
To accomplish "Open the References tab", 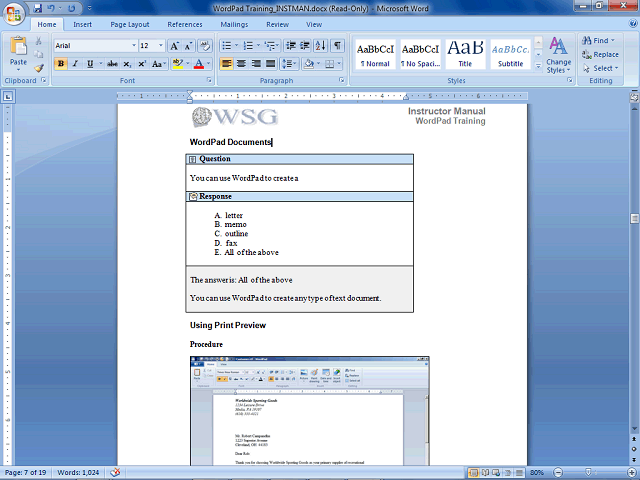I will pyautogui.click(x=184, y=24).
